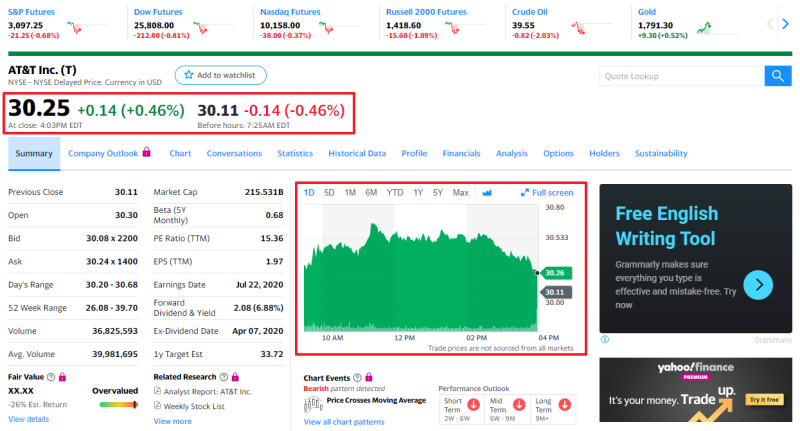Image resolution: width=800 pixels, height=431 pixels.
Task: Click the document icon for Analyst Report: AT&T
Action: click(x=157, y=391)
